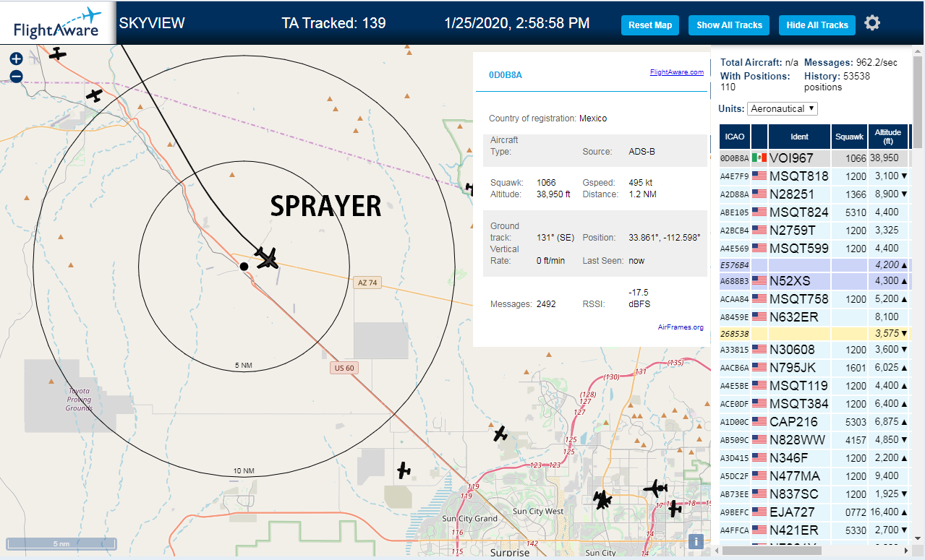Open the Units Aeronautical dropdown

pos(783,108)
